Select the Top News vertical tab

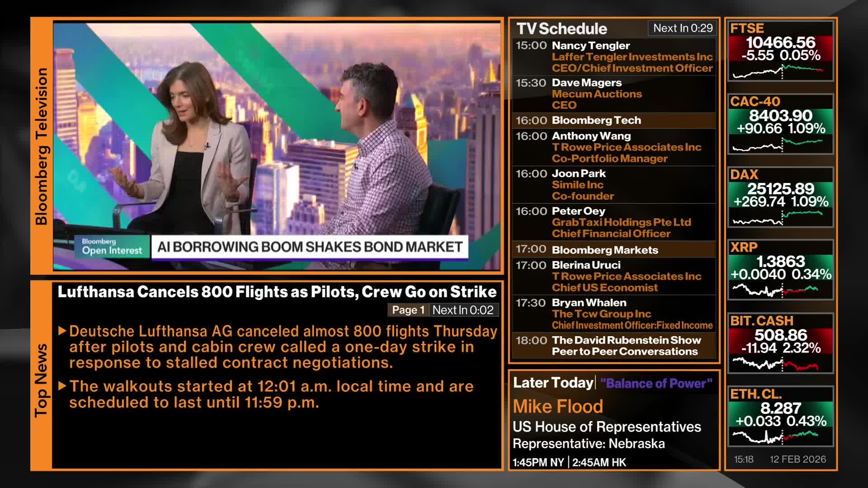coord(41,380)
